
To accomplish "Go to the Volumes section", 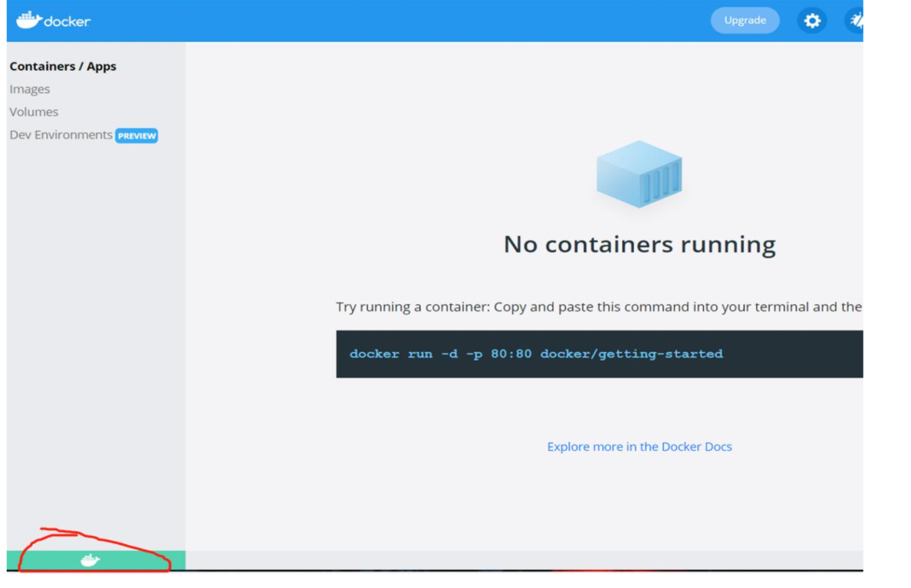I will 34,112.
